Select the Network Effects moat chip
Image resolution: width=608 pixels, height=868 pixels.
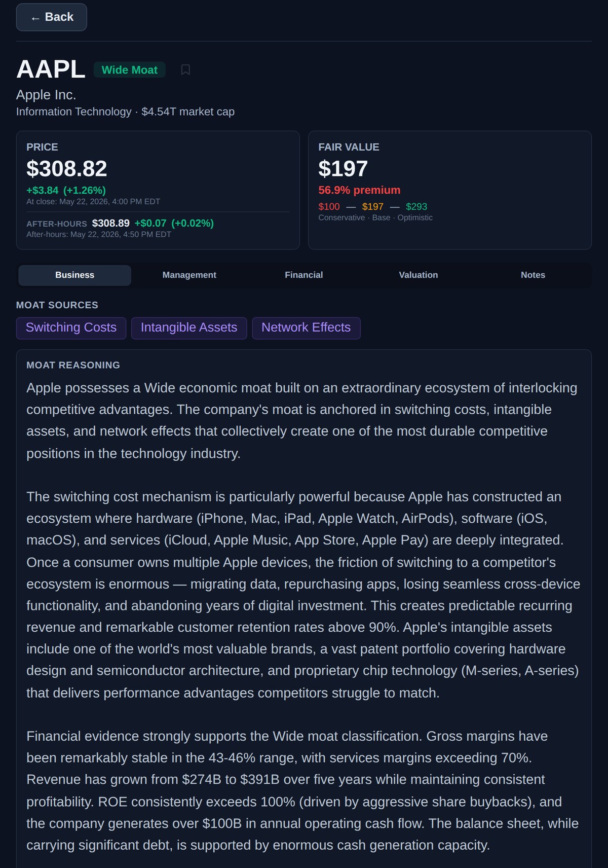[306, 328]
